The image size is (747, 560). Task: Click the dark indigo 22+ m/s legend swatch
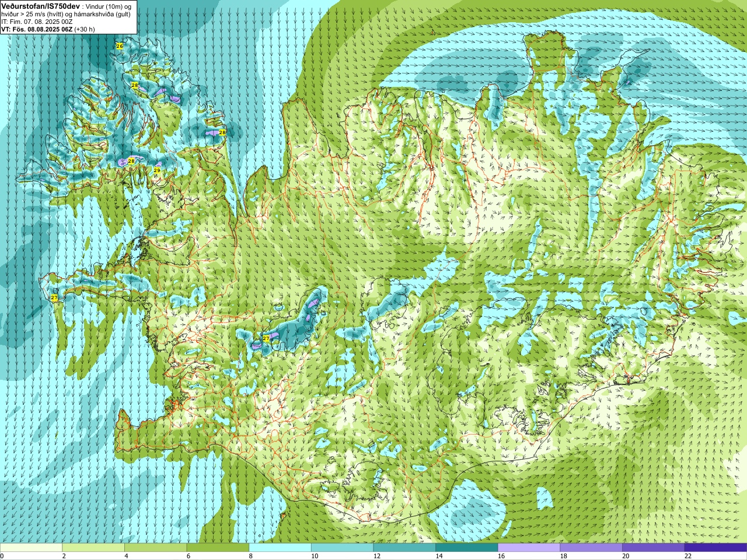click(x=715, y=548)
